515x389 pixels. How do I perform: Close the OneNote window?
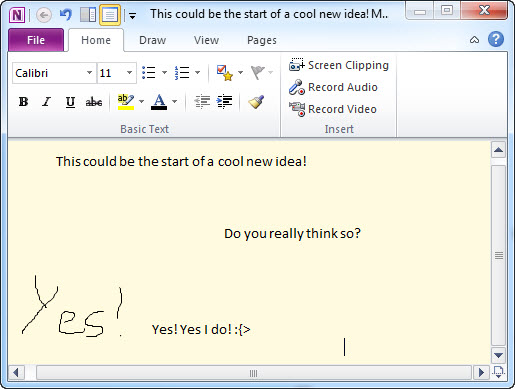click(484, 11)
